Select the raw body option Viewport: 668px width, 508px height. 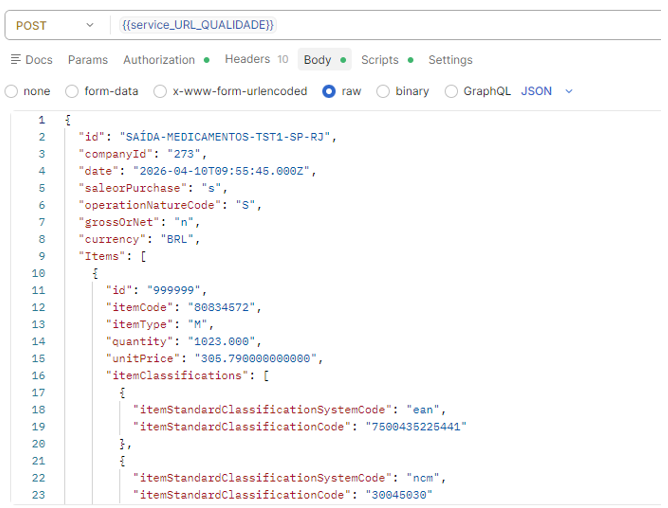(329, 91)
